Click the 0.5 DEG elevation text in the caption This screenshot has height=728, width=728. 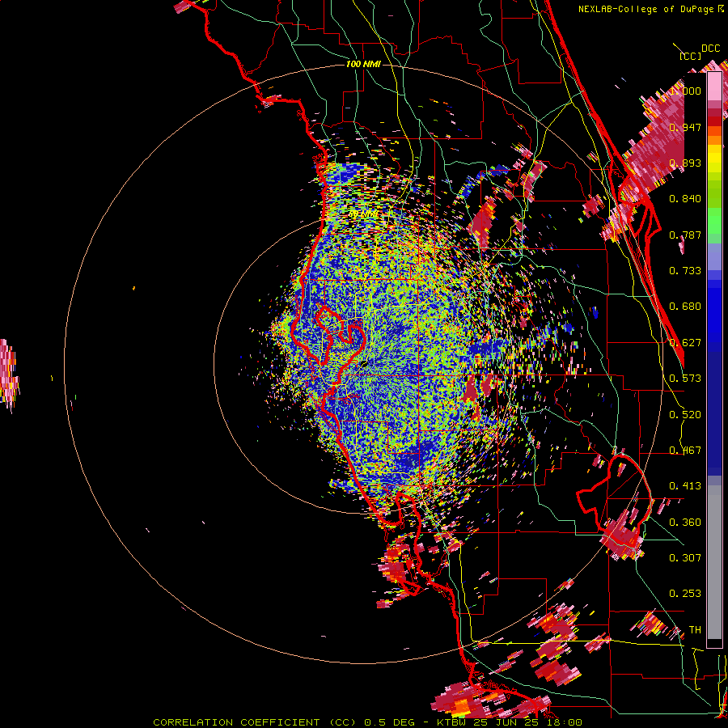(389, 722)
